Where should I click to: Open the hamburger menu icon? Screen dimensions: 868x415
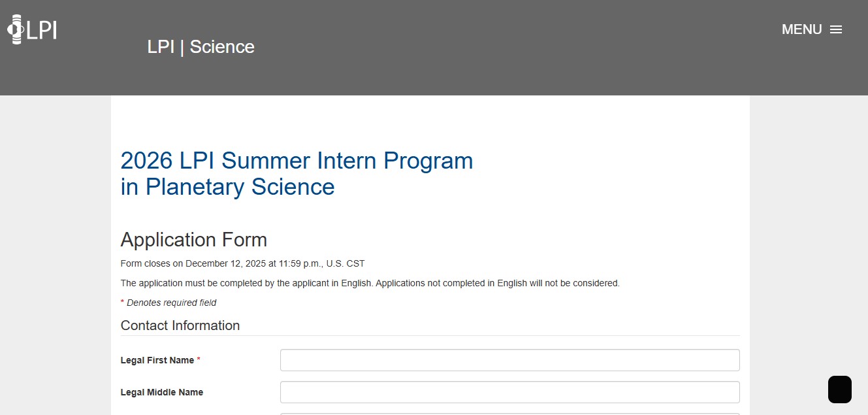836,29
